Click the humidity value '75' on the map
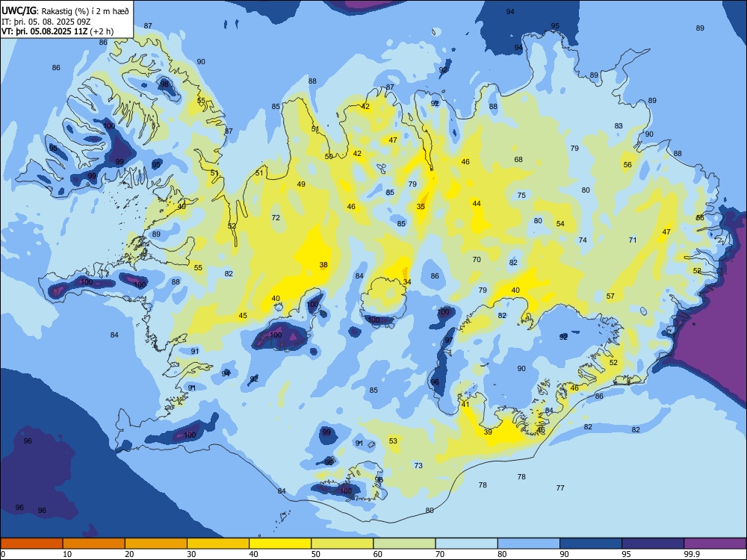The width and height of the screenshot is (747, 560). 521,195
